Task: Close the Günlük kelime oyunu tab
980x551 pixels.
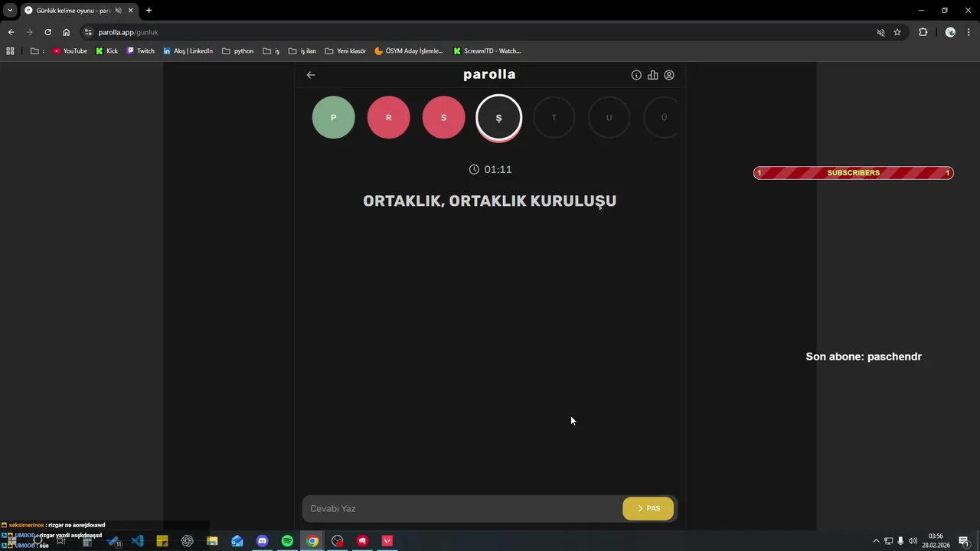Action: tap(131, 11)
